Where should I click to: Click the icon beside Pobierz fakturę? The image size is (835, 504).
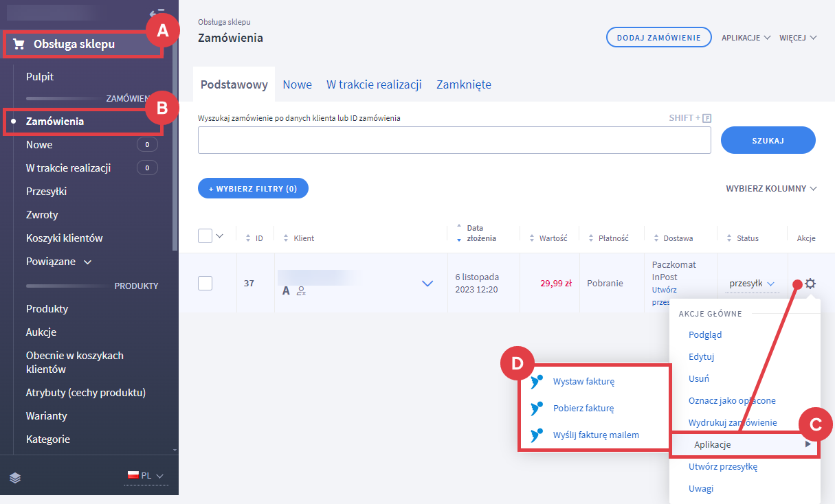point(537,409)
